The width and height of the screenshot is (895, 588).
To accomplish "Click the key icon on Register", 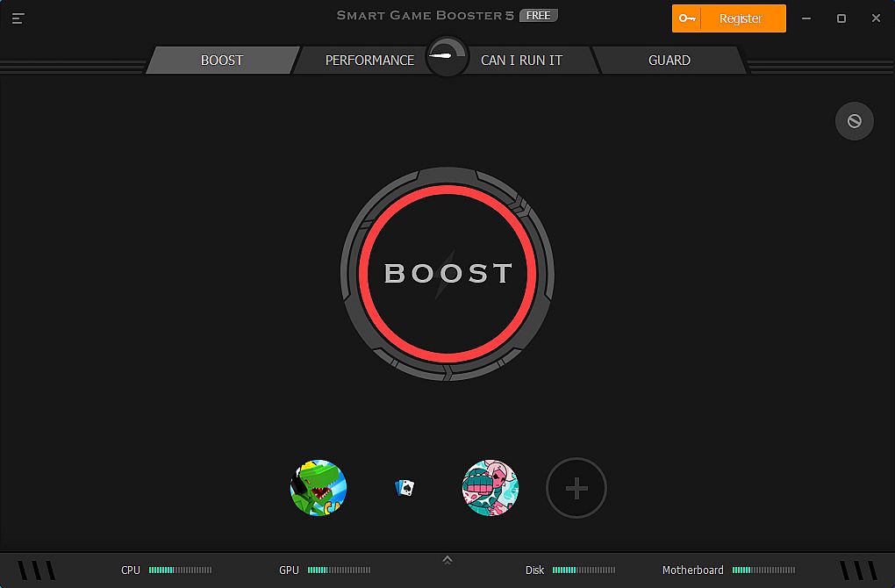I will point(687,18).
